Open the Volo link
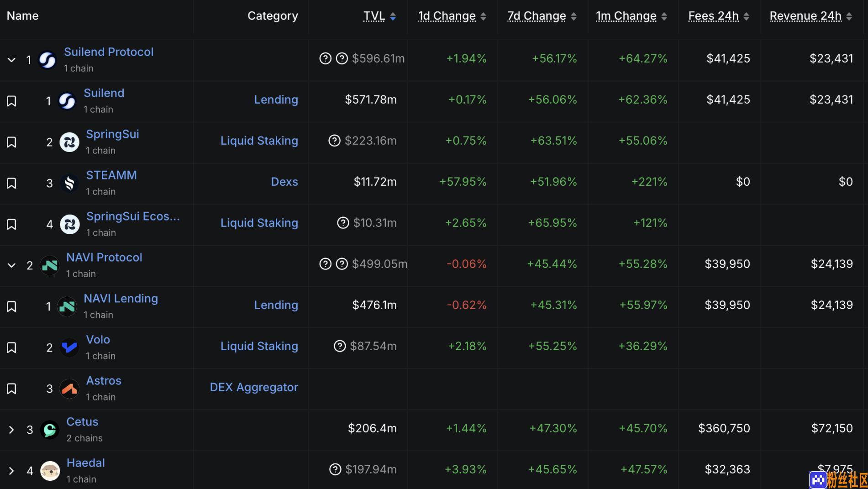Viewport: 868px width, 489px height. [x=98, y=340]
